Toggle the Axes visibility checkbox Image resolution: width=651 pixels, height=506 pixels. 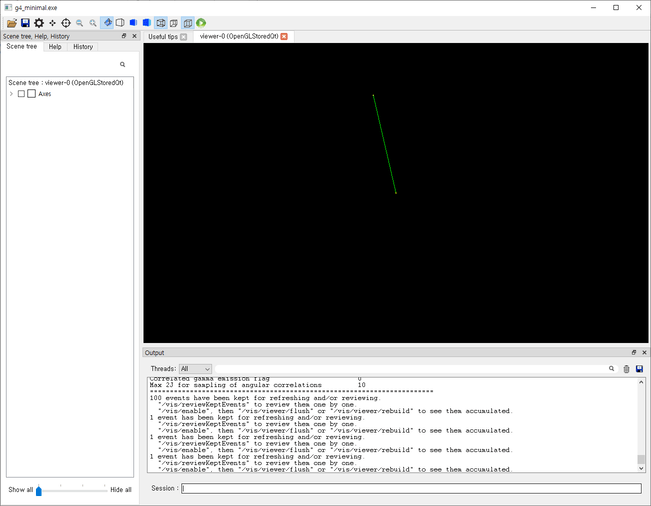[22, 94]
